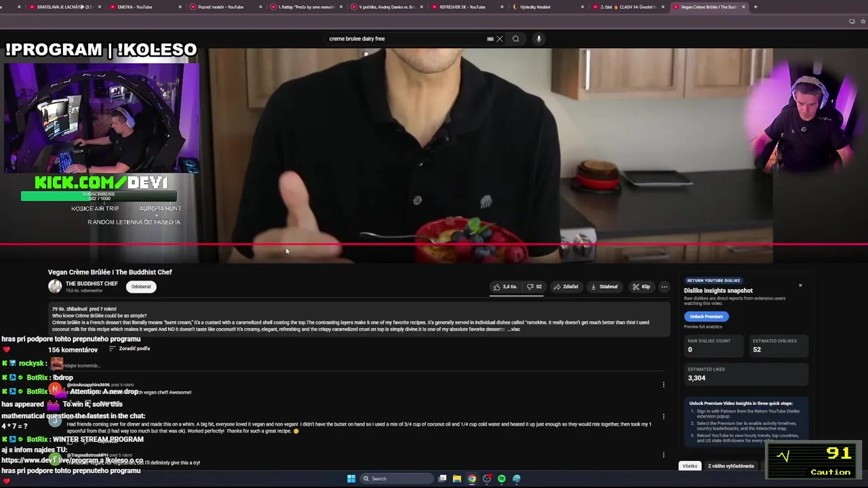Subscribe using Odoberať button
The image size is (868, 488).
pyautogui.click(x=141, y=287)
